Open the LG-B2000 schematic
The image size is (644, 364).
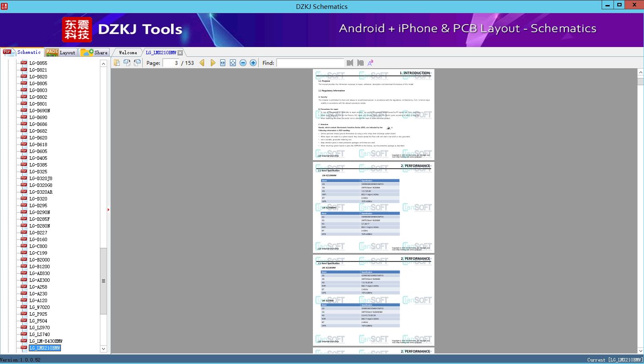point(39,260)
